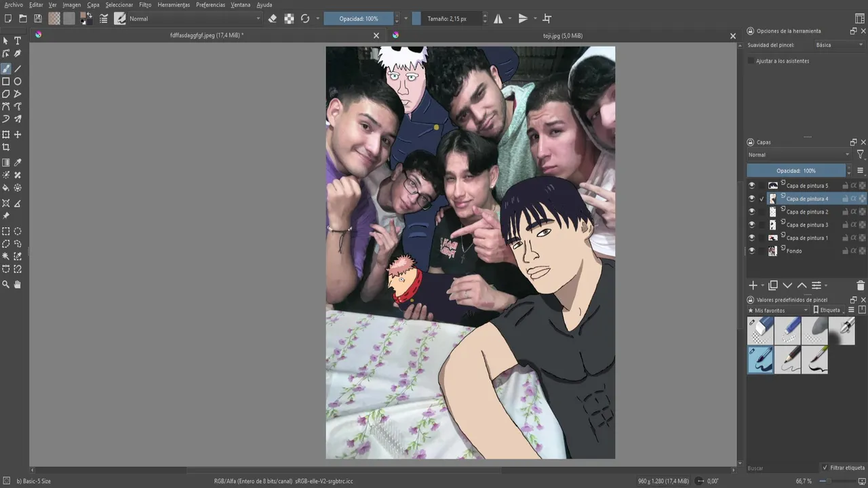Lock the Fondo layer
The image size is (868, 488).
pyautogui.click(x=846, y=251)
